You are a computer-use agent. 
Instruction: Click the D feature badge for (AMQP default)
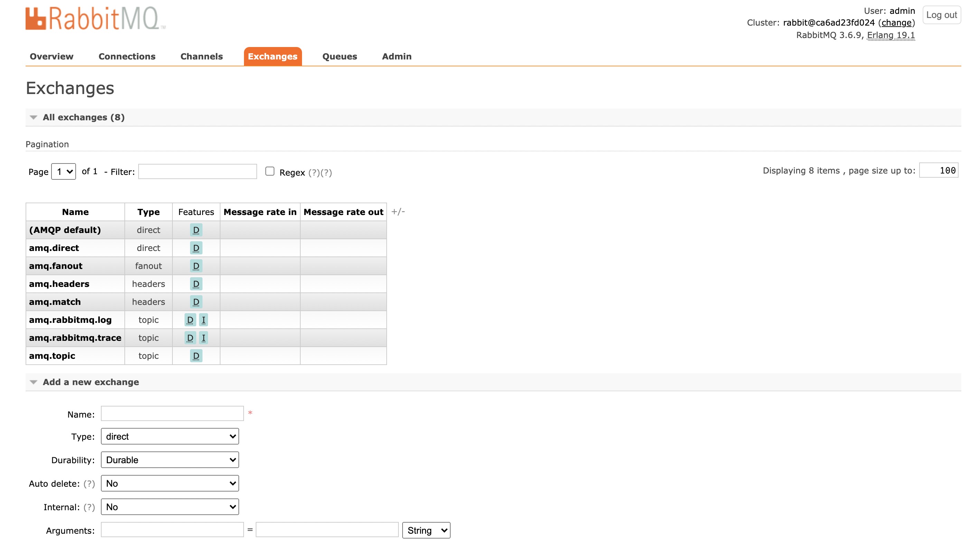[x=196, y=230]
